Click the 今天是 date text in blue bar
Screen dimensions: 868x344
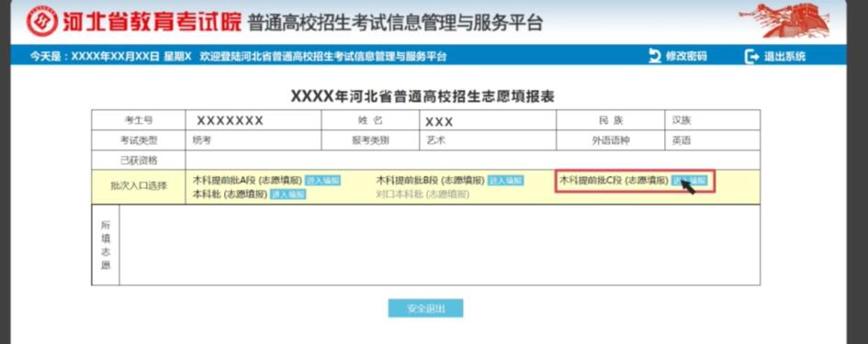pyautogui.click(x=110, y=56)
